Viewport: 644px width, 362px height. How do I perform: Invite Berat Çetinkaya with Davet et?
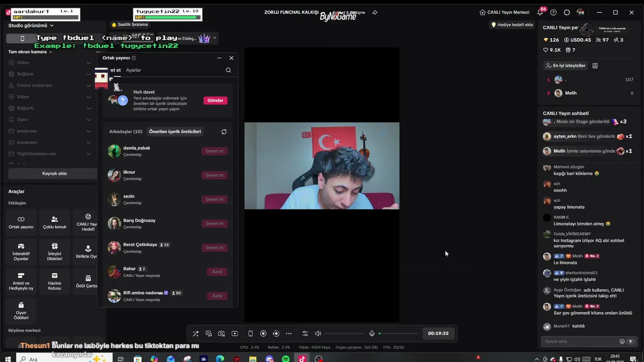pyautogui.click(x=214, y=247)
